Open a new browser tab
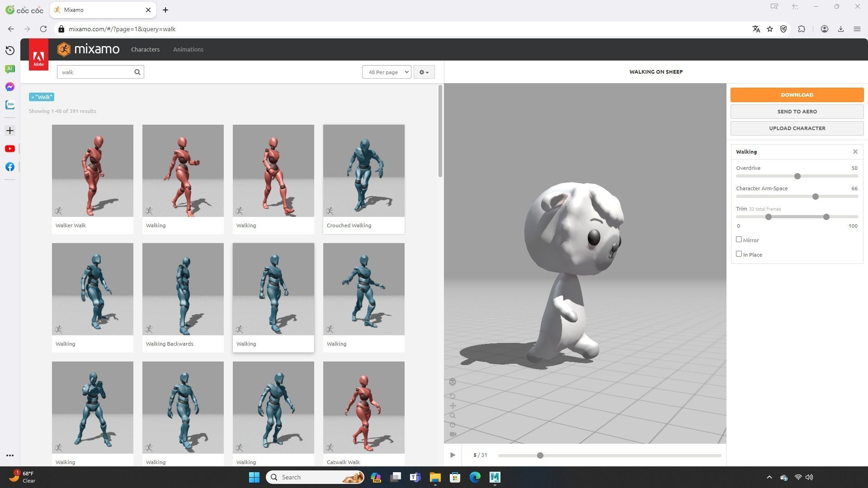 165,10
